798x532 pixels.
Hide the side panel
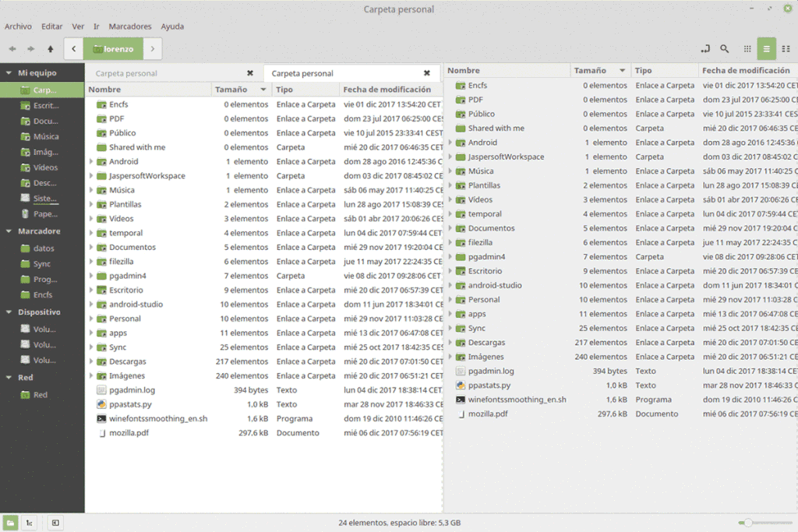(x=55, y=523)
